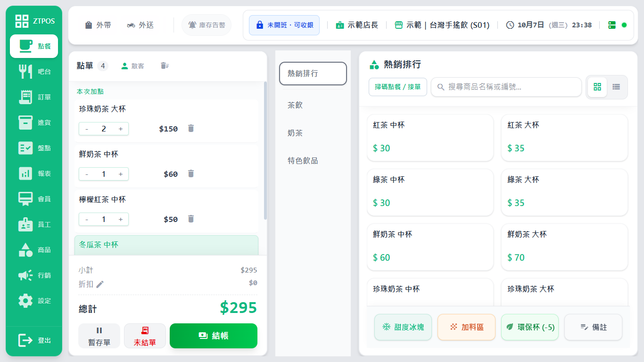Image resolution: width=644 pixels, height=362 pixels.
Task: Delete 鮮奶茶 中杯 with trash icon
Action: 191,173
